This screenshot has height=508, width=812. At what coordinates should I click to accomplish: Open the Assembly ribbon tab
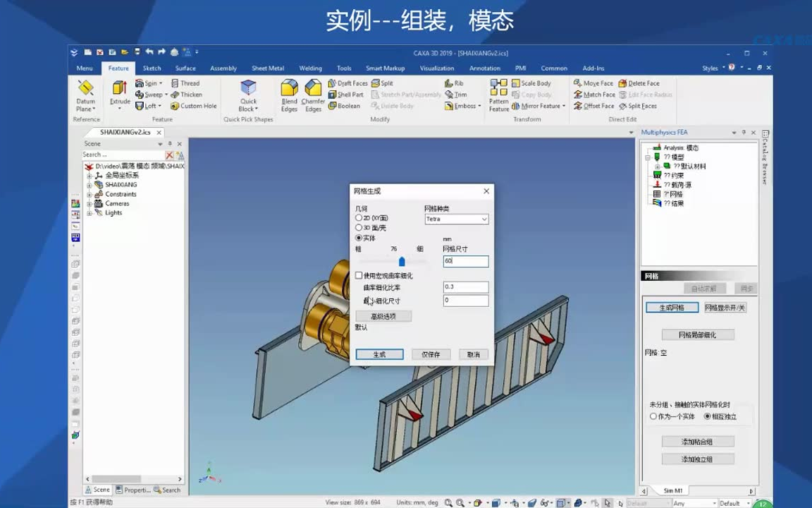(223, 68)
